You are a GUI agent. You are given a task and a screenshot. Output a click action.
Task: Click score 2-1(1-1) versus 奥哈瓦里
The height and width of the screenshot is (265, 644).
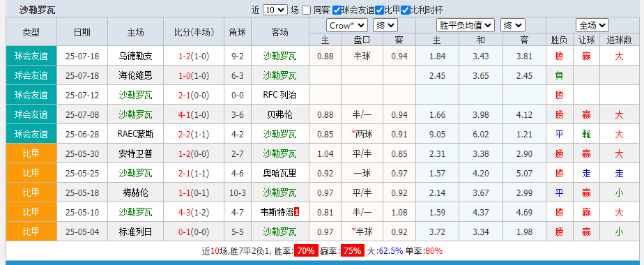click(194, 174)
